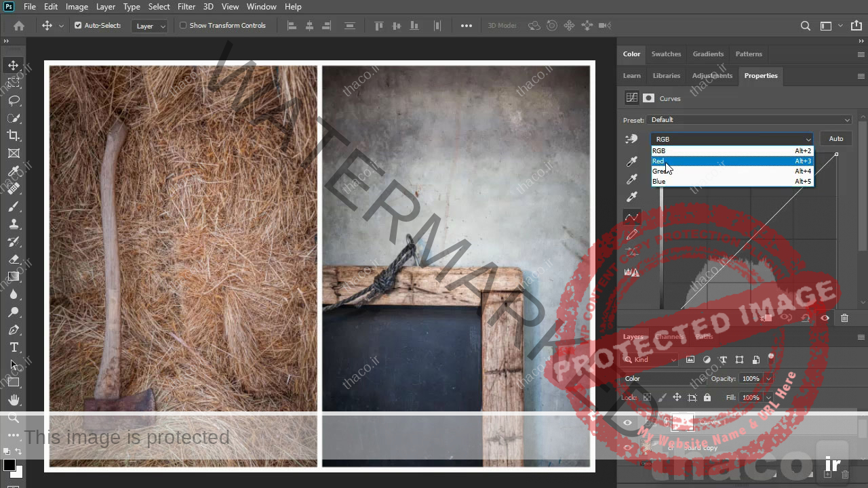Open the Kind filter dropdown in Layers

click(x=650, y=360)
